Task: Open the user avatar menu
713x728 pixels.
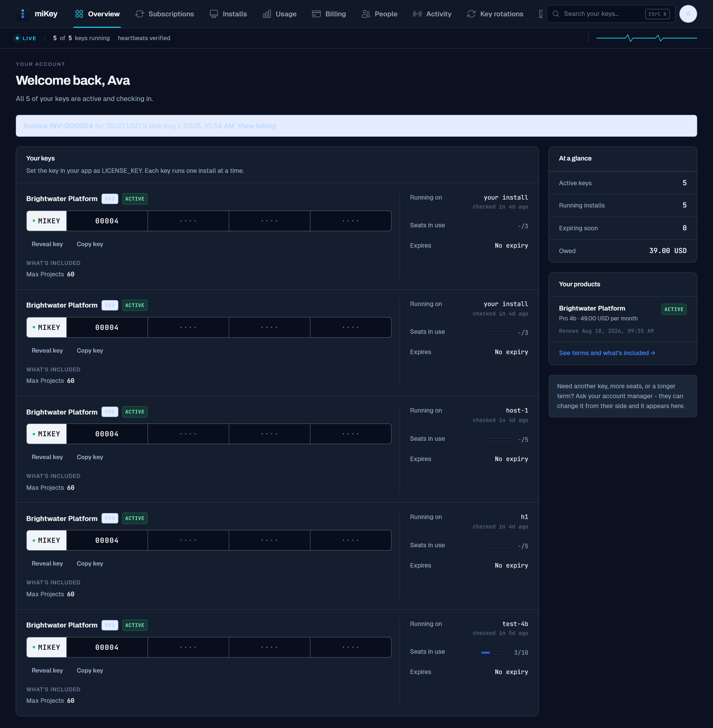Action: pyautogui.click(x=688, y=14)
